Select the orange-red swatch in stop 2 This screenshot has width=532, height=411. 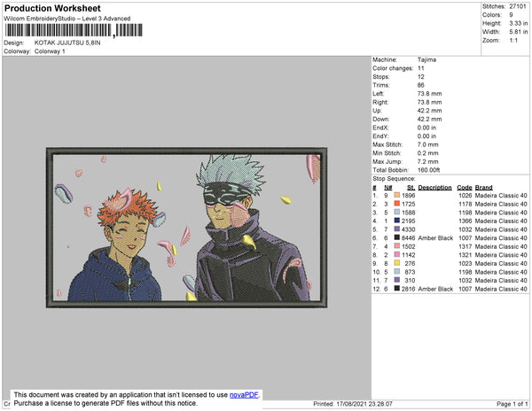[x=396, y=204]
